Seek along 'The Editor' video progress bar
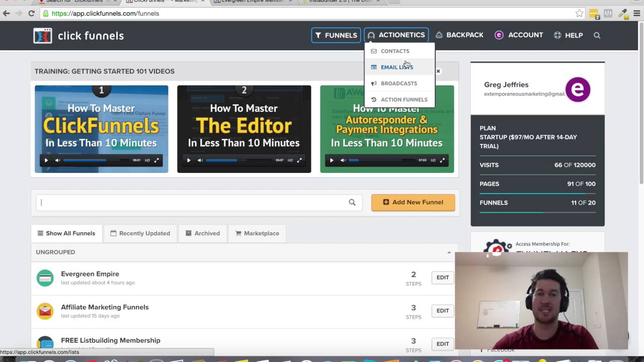This screenshot has height=362, width=644. tap(238, 160)
